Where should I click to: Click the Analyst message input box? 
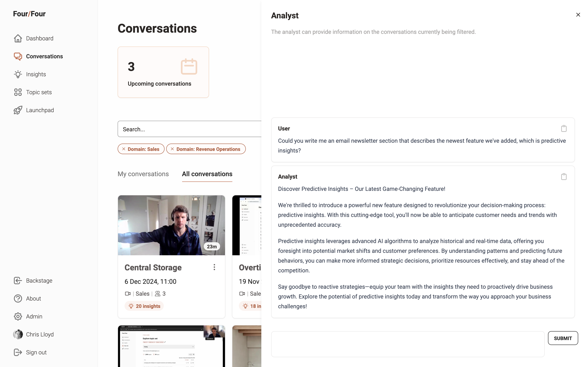408,344
